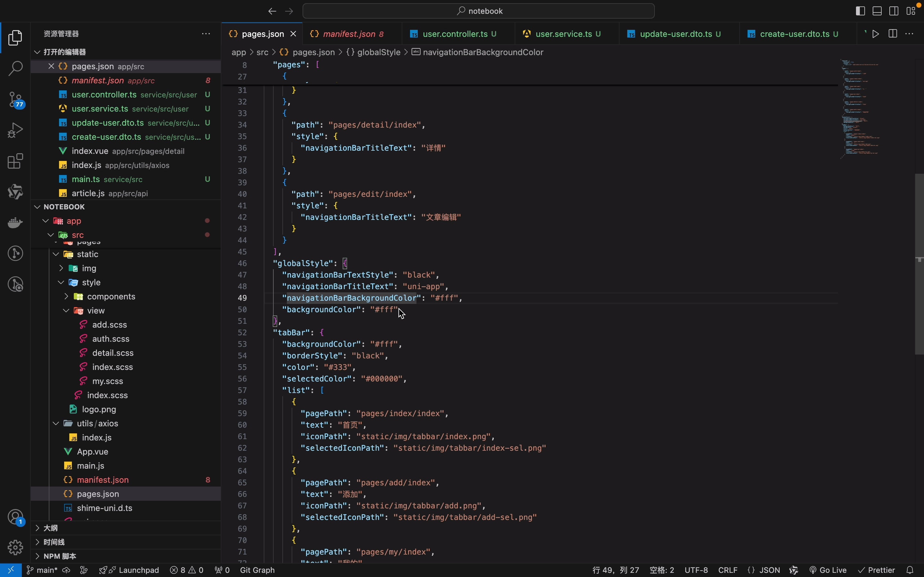Toggle the secondary sidebar
924x577 pixels.
894,11
